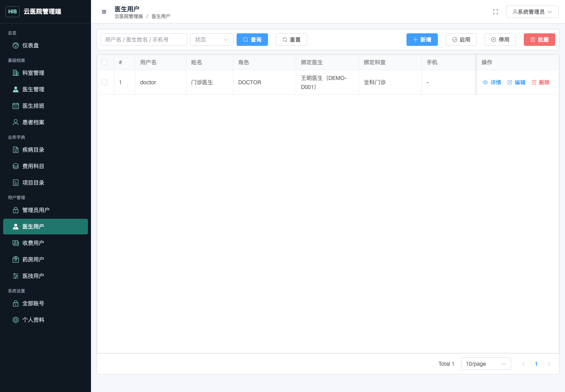The image size is (565, 392).
Task: Open 仪表盘 dashboard from sidebar
Action: click(x=46, y=45)
